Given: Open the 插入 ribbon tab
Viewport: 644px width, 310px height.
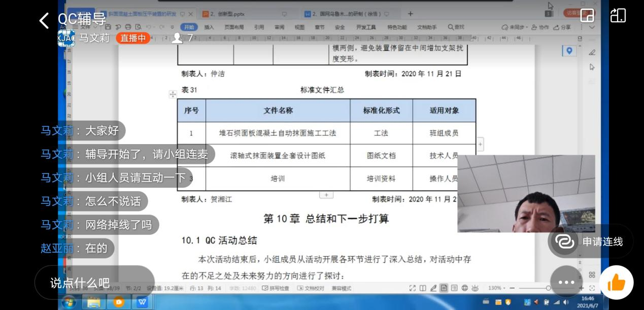Looking at the screenshot, I should coord(209,27).
